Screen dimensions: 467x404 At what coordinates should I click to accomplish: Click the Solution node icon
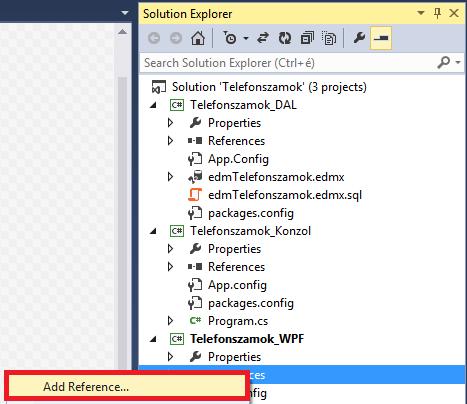click(159, 87)
